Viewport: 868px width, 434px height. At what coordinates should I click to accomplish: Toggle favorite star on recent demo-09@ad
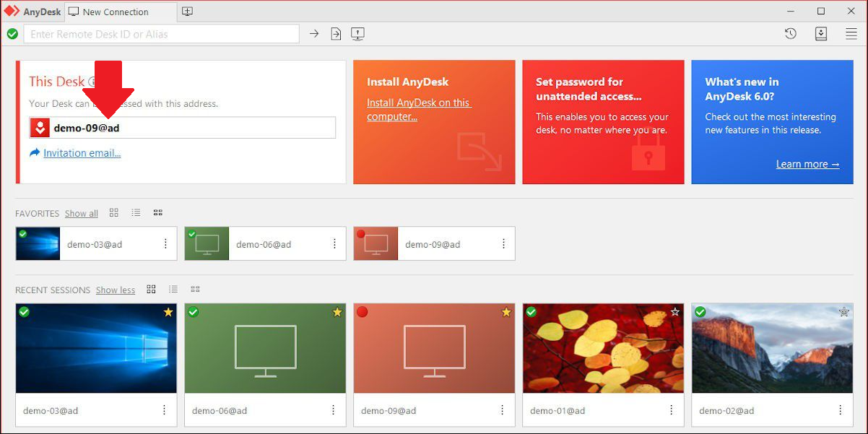point(506,312)
